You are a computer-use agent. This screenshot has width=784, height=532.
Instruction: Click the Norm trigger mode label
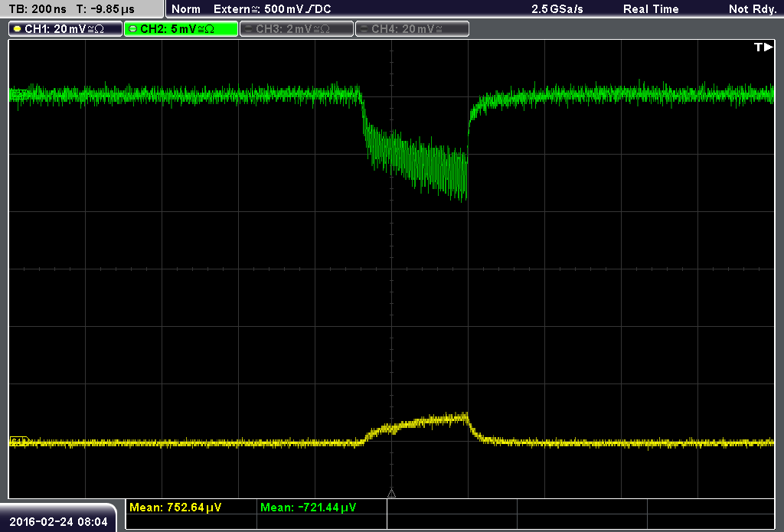click(x=186, y=9)
